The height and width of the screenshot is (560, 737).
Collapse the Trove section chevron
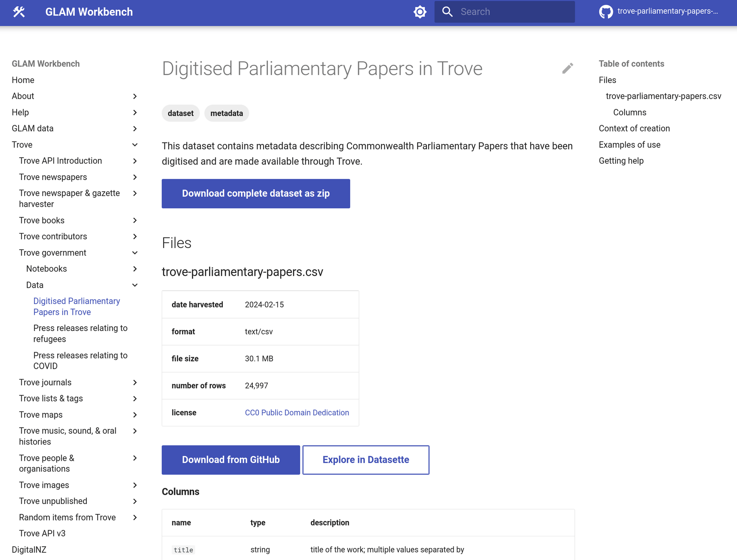pos(135,145)
